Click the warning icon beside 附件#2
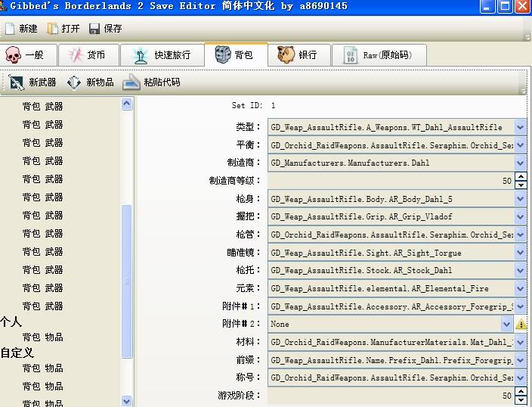Image resolution: width=532 pixels, height=407 pixels. pyautogui.click(x=521, y=325)
